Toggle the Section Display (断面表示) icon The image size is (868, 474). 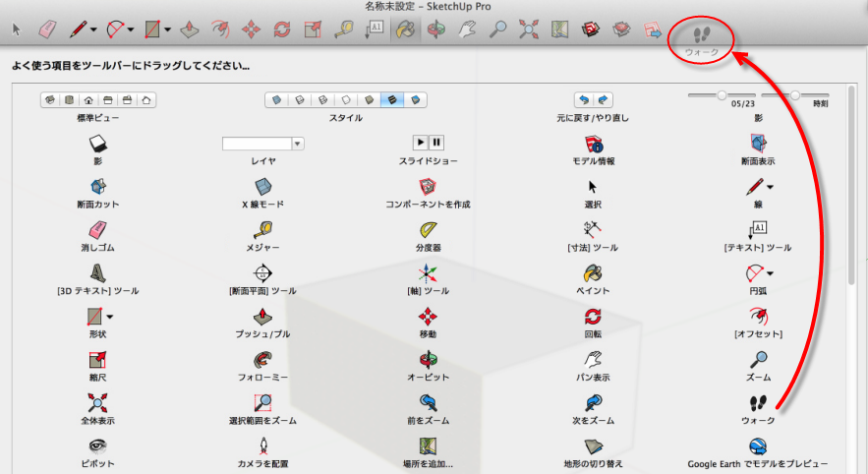click(758, 144)
